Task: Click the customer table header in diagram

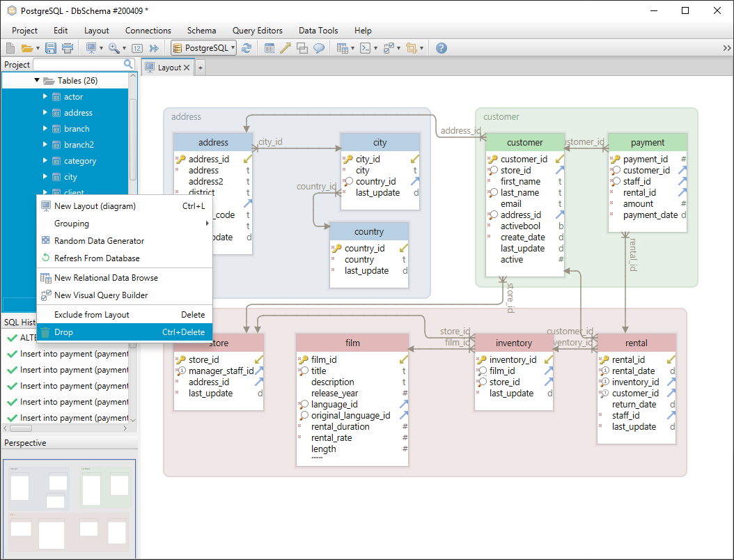Action: pos(525,142)
